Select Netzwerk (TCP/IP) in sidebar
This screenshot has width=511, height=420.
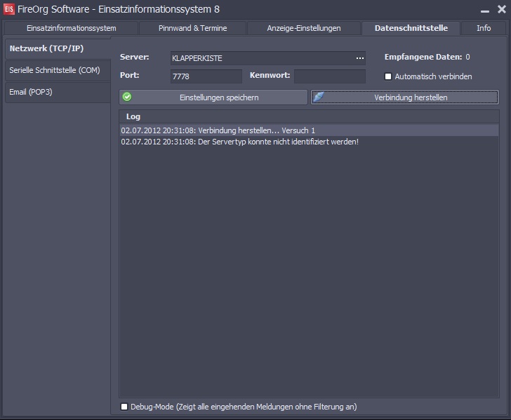tap(58, 49)
